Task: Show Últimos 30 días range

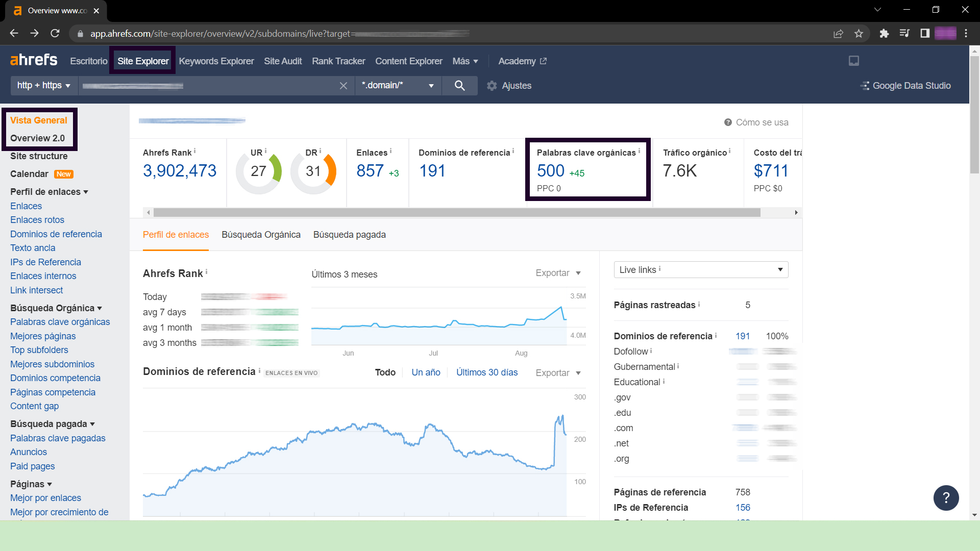Action: click(x=487, y=372)
